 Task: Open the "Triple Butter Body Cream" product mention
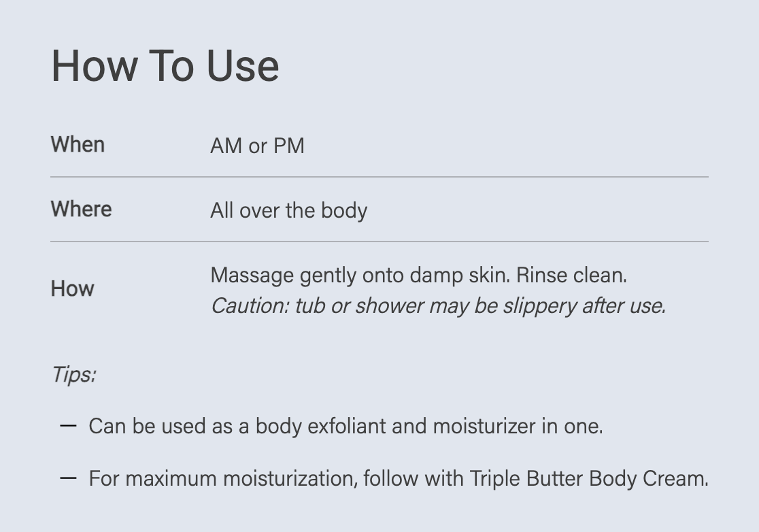(x=588, y=479)
